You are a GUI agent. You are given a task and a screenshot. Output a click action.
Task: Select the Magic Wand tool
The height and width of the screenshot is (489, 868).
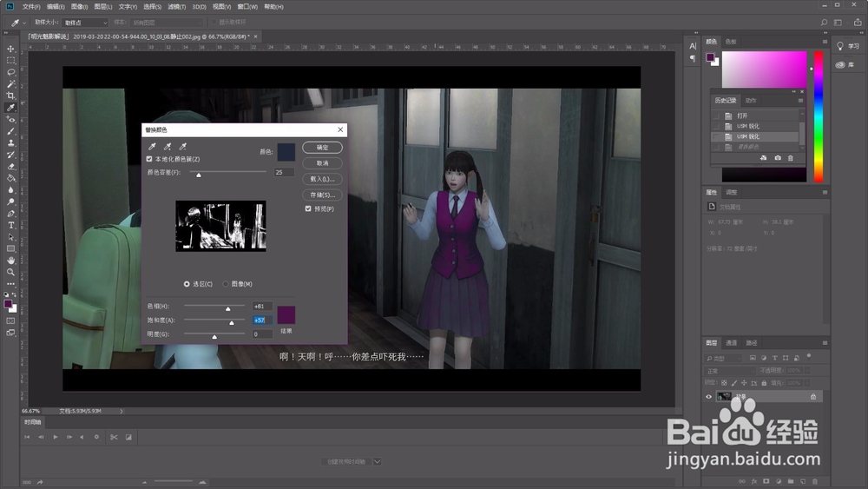(x=10, y=83)
